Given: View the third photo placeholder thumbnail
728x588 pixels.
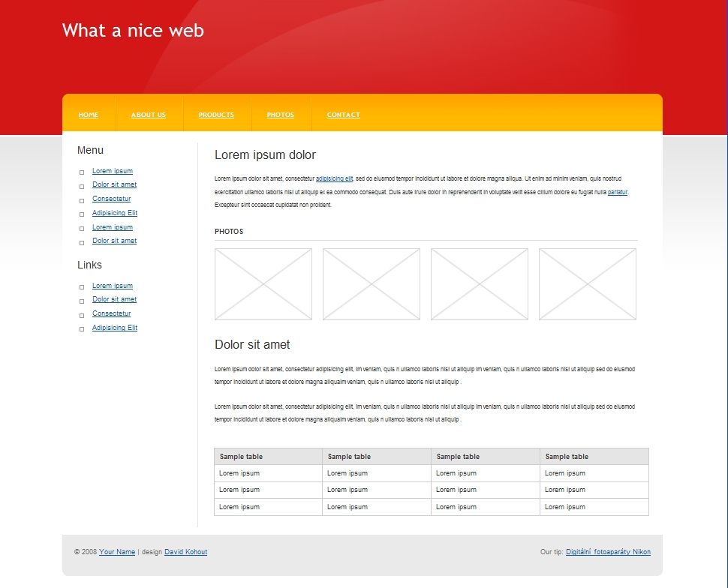Looking at the screenshot, I should tap(480, 284).
